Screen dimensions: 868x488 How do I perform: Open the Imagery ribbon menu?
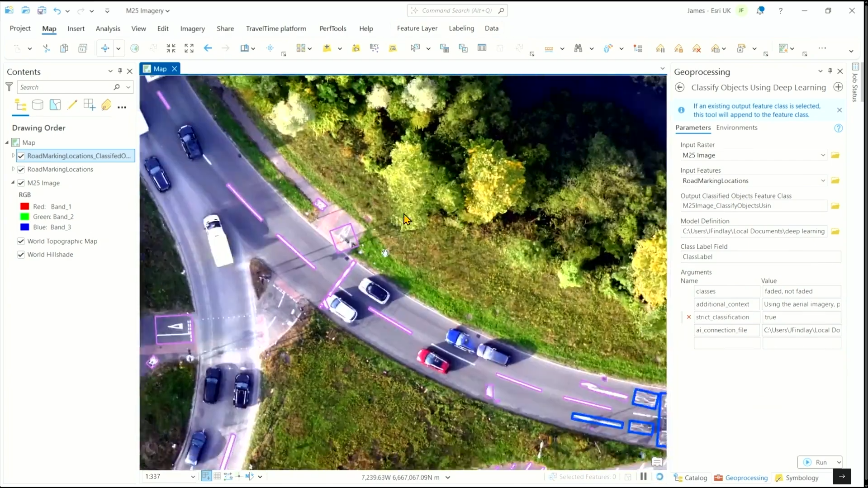192,28
